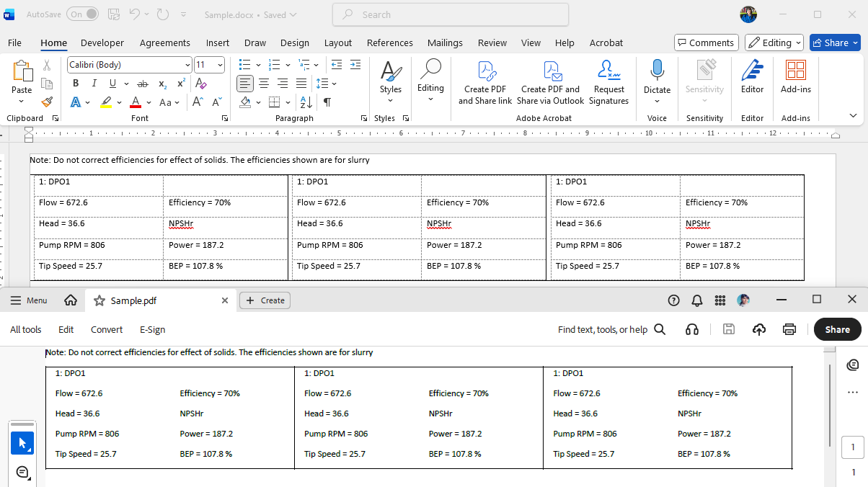Click the Comments button in Word
The image size is (868, 487).
click(706, 43)
